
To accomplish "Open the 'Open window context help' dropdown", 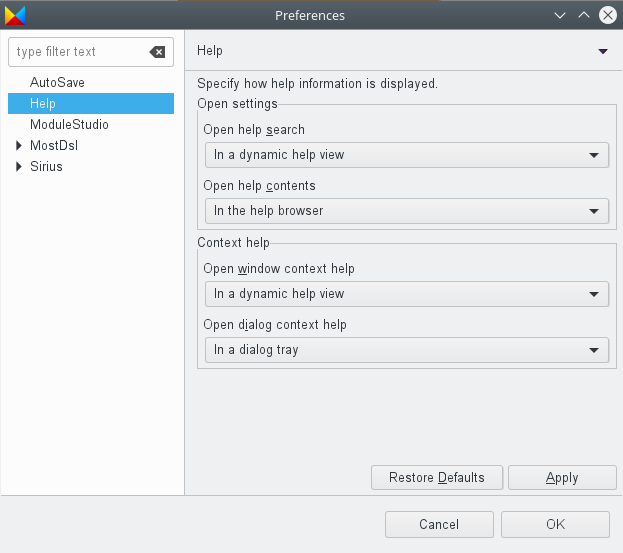I will [x=406, y=294].
